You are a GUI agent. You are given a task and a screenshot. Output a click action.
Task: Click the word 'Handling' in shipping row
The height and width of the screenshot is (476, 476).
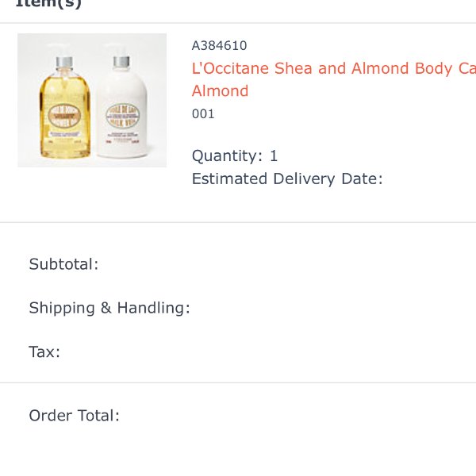154,308
